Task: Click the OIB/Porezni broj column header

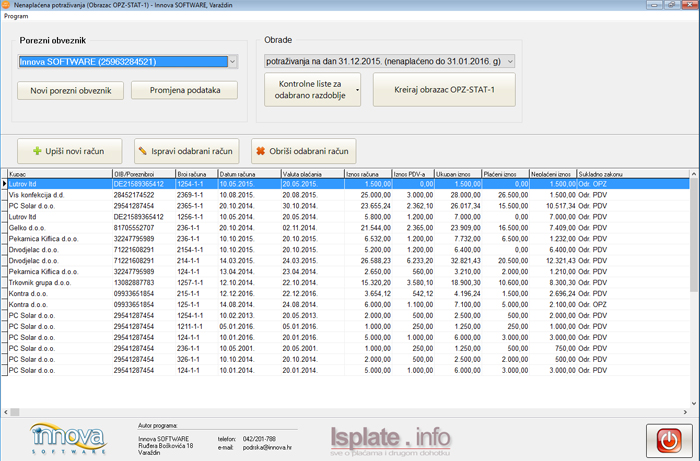Action: [x=144, y=174]
